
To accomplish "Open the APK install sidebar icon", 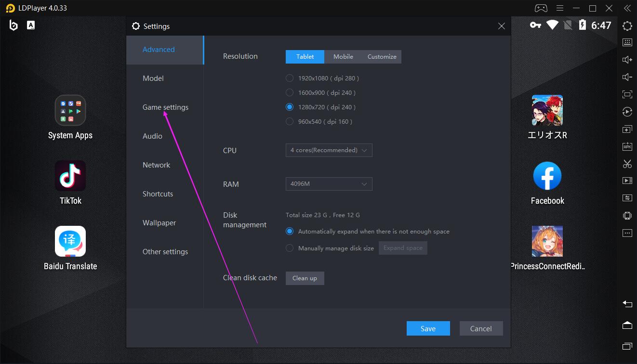I will coord(627,146).
